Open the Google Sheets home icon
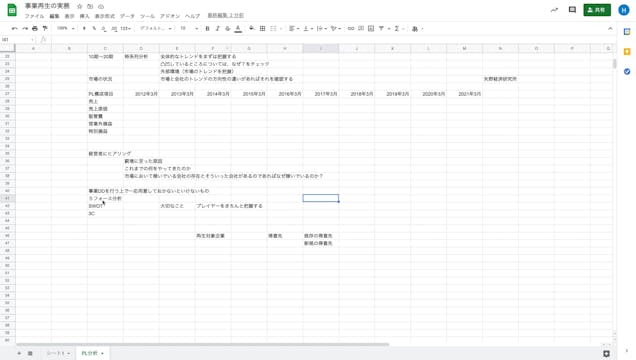 click(12, 10)
